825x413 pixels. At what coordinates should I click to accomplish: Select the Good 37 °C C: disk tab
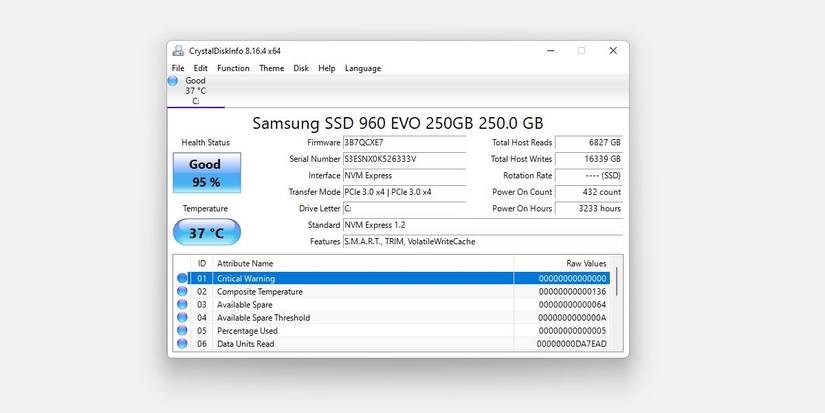click(x=196, y=91)
